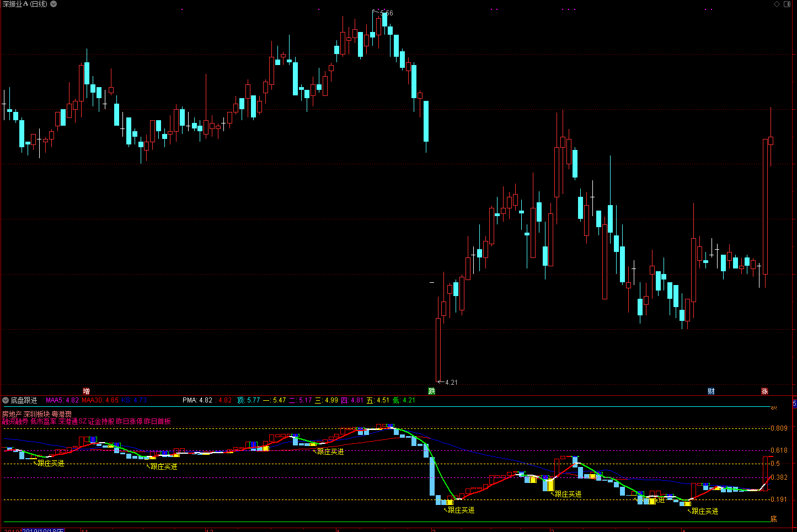Click the 底盘跟进 indicator name
Image resolution: width=797 pixels, height=532 pixels.
tap(24, 400)
